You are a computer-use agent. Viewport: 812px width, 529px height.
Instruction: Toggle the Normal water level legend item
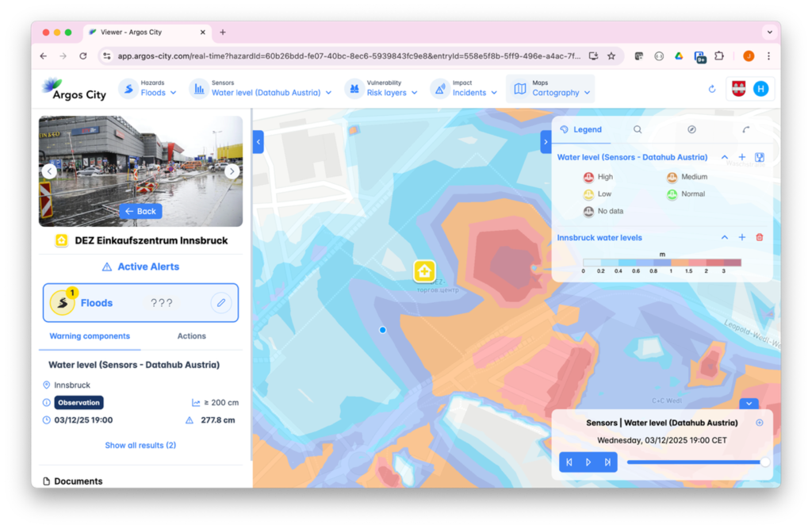pos(672,194)
